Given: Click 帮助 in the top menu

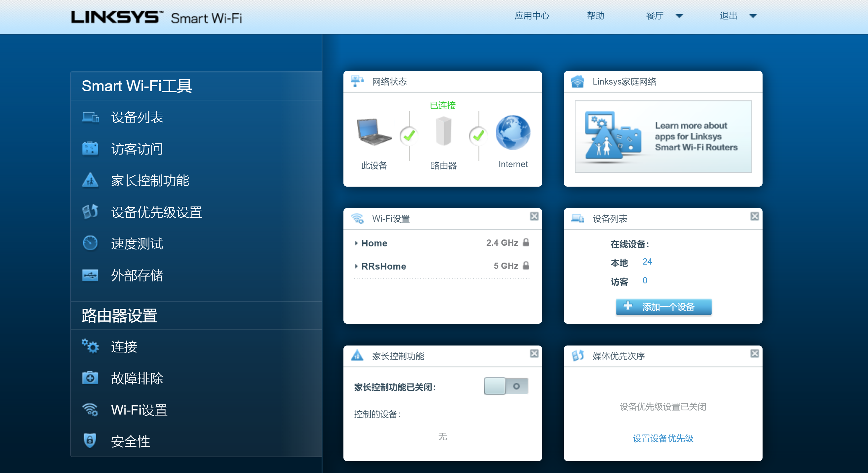Looking at the screenshot, I should tap(595, 16).
